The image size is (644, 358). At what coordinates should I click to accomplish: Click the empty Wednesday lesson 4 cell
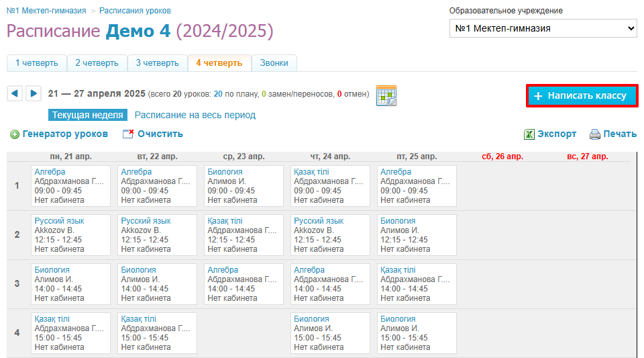[243, 332]
